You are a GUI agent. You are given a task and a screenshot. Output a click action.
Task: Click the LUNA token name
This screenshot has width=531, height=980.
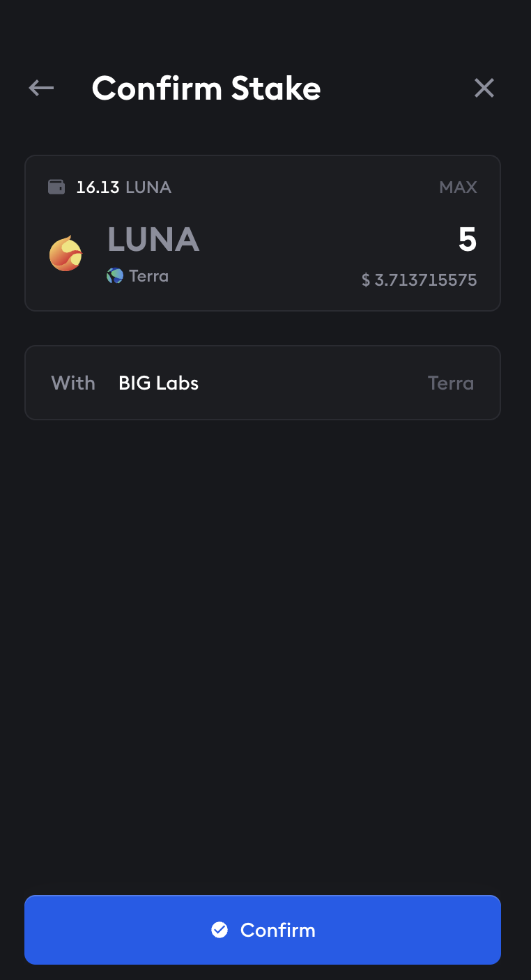pos(153,240)
